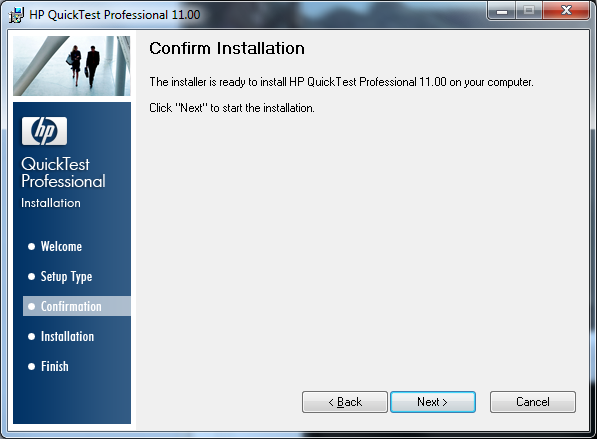Click the Confirm Installation heading
597x439 pixels.
coord(227,49)
